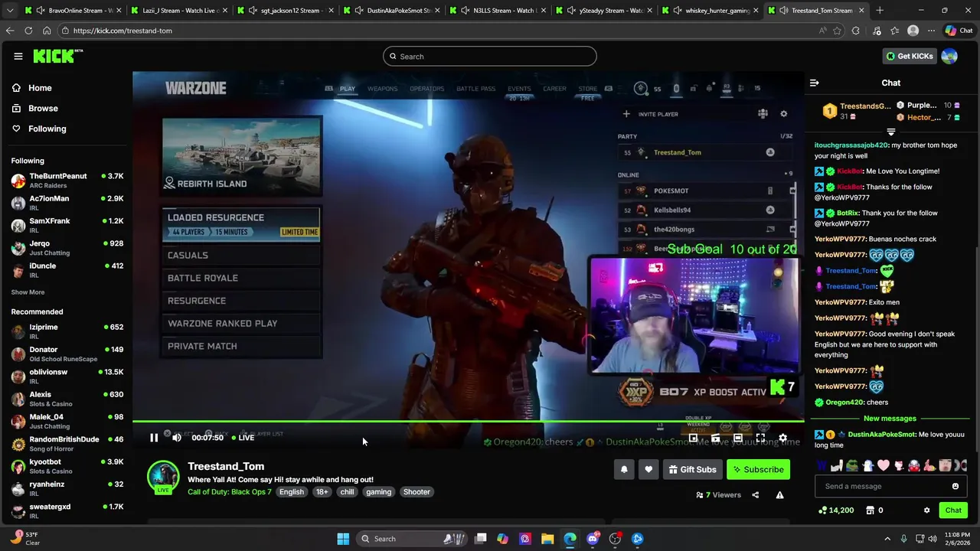This screenshot has height=551, width=980.
Task: Open new browser tab with plus button
Action: coord(880,11)
